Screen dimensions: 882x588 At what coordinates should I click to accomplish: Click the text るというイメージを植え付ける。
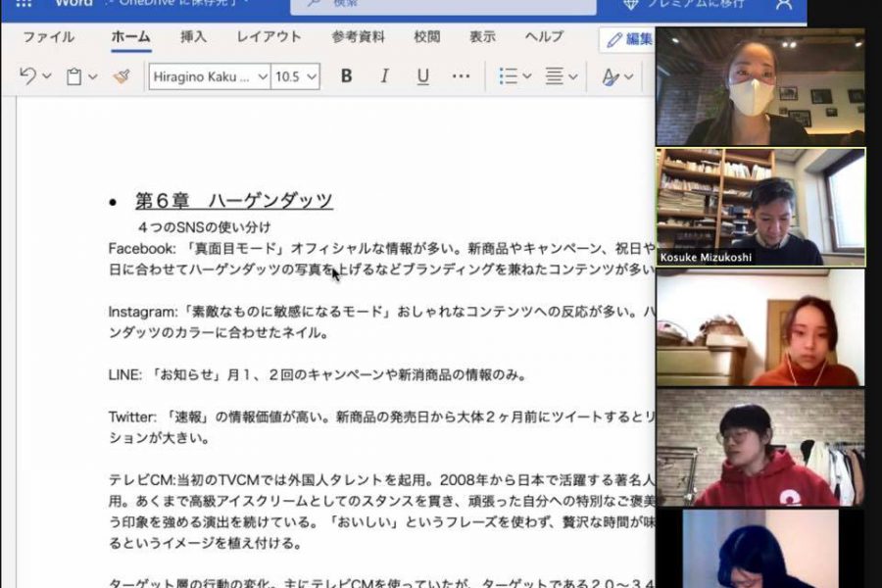click(206, 544)
